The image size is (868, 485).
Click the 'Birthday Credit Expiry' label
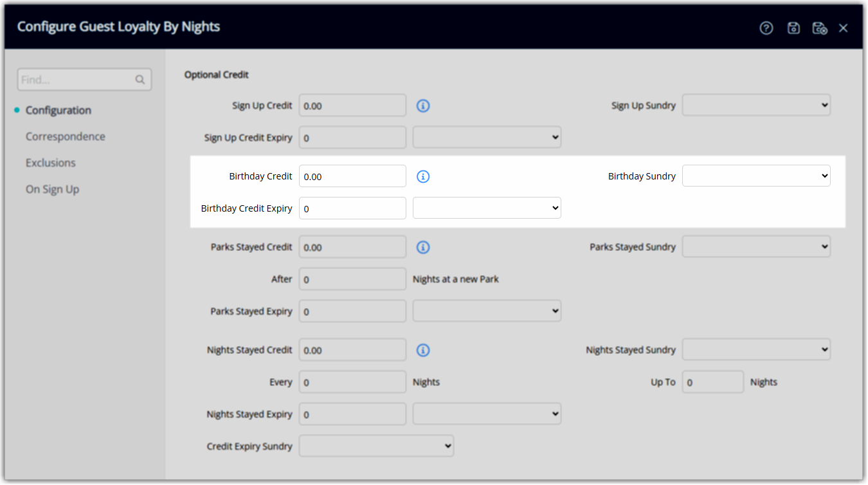pyautogui.click(x=247, y=208)
